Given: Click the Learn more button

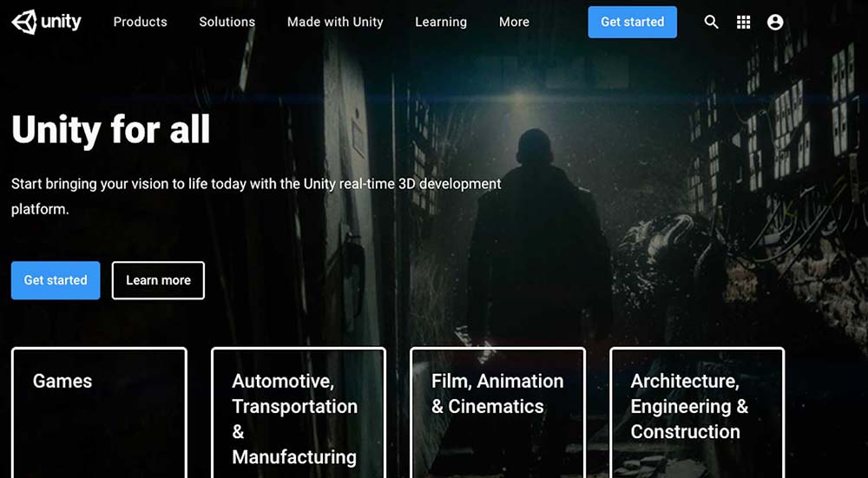Looking at the screenshot, I should point(158,280).
